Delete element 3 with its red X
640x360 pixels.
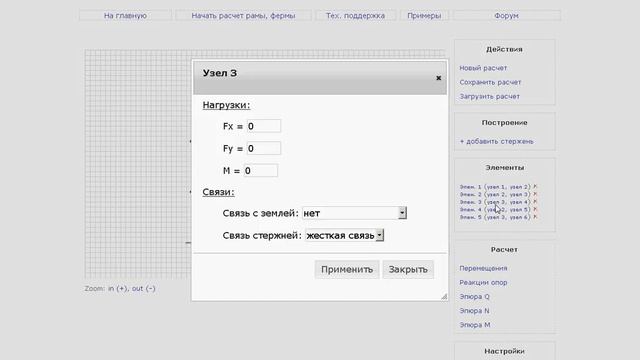point(535,202)
